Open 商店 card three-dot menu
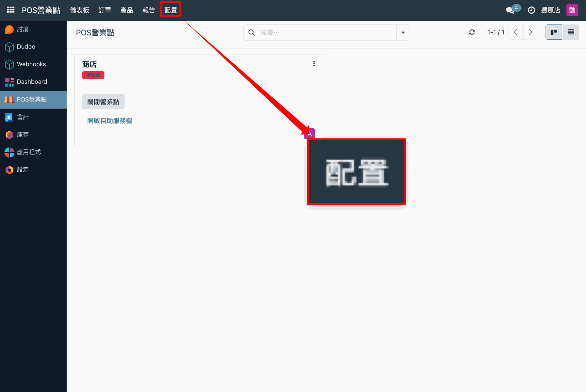 pyautogui.click(x=314, y=64)
